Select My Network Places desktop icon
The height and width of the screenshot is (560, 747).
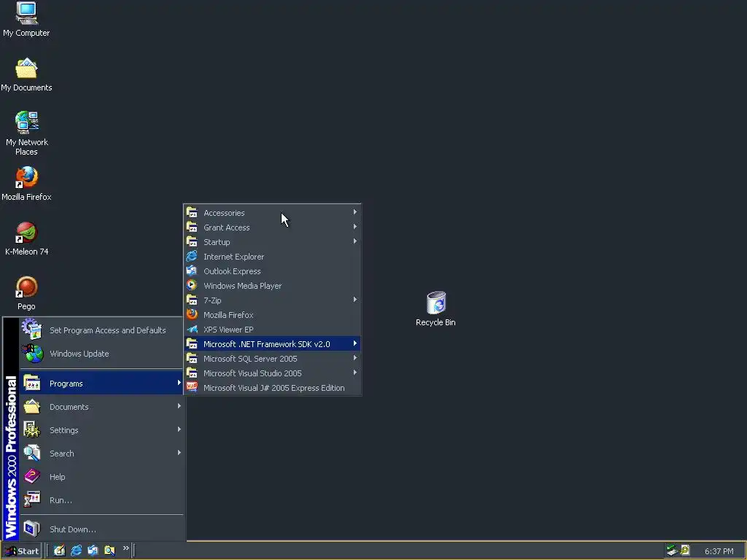pyautogui.click(x=26, y=133)
